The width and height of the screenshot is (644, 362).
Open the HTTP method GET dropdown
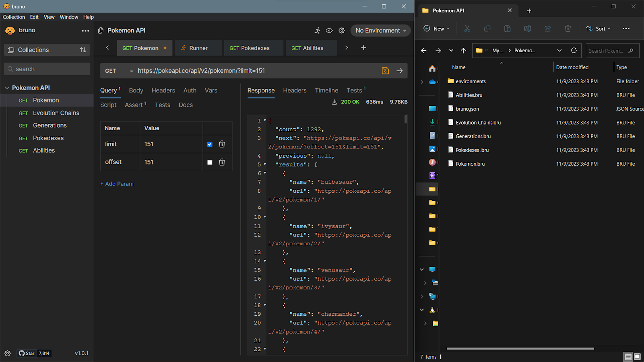pyautogui.click(x=119, y=71)
